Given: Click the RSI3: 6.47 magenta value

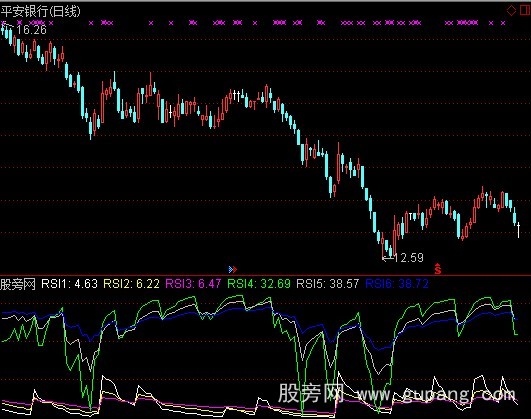Looking at the screenshot, I should 193,284.
